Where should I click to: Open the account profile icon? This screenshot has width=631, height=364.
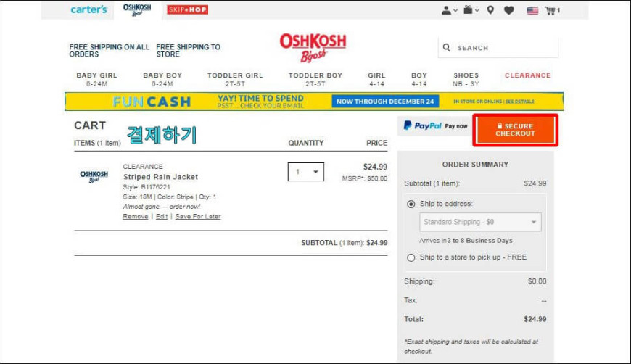446,10
